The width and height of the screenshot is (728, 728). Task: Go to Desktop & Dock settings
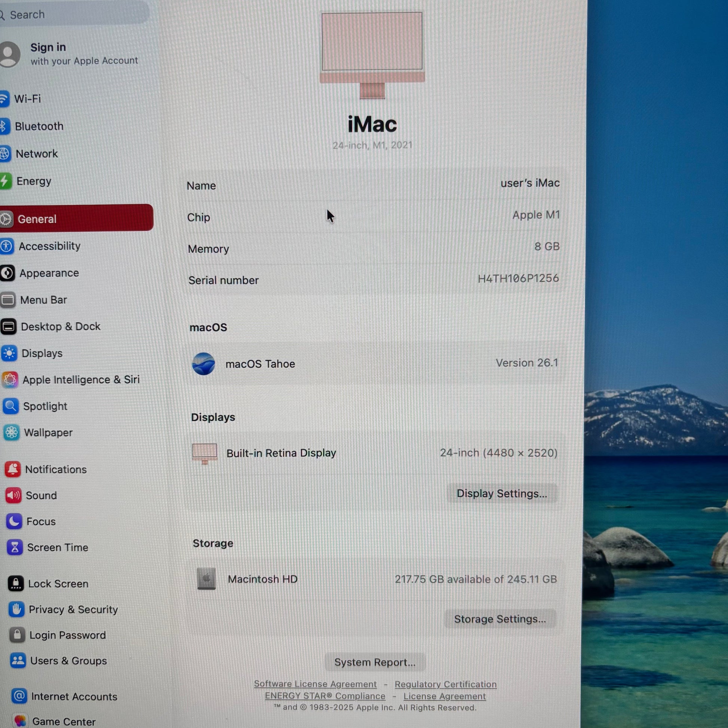pyautogui.click(x=60, y=326)
